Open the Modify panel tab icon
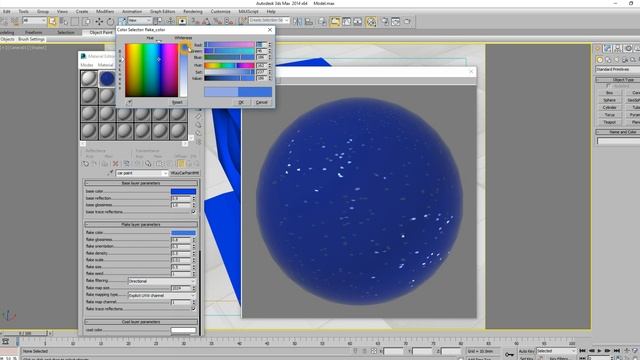The height and width of the screenshot is (360, 640). (x=607, y=49)
